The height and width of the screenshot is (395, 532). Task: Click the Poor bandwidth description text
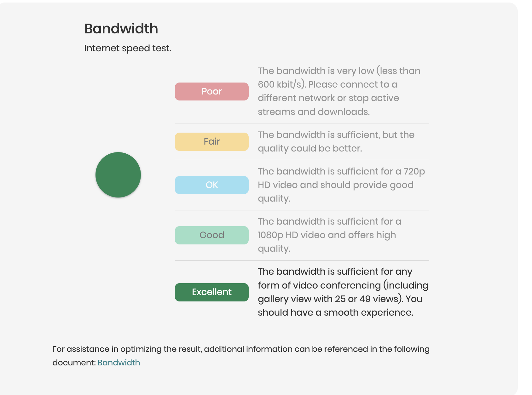[x=339, y=91]
